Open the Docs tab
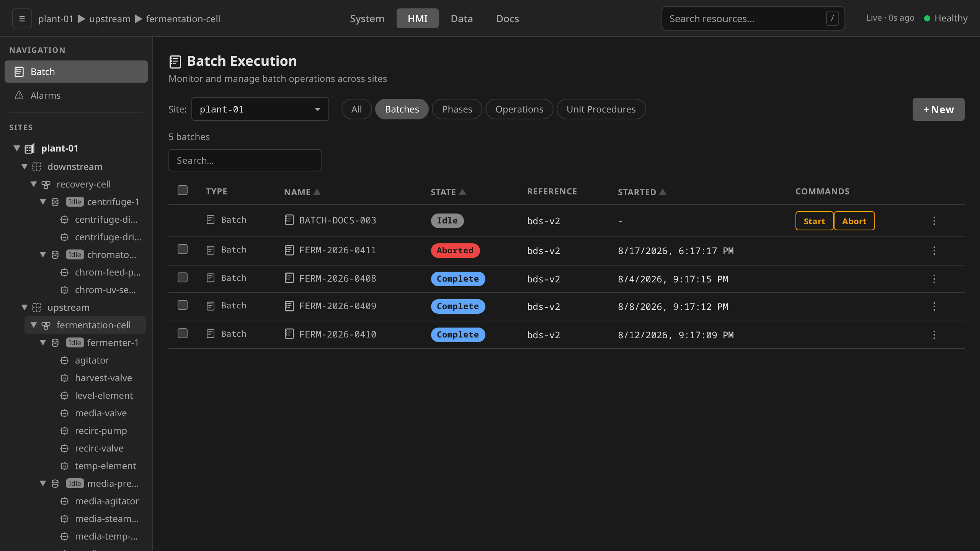 coord(508,18)
